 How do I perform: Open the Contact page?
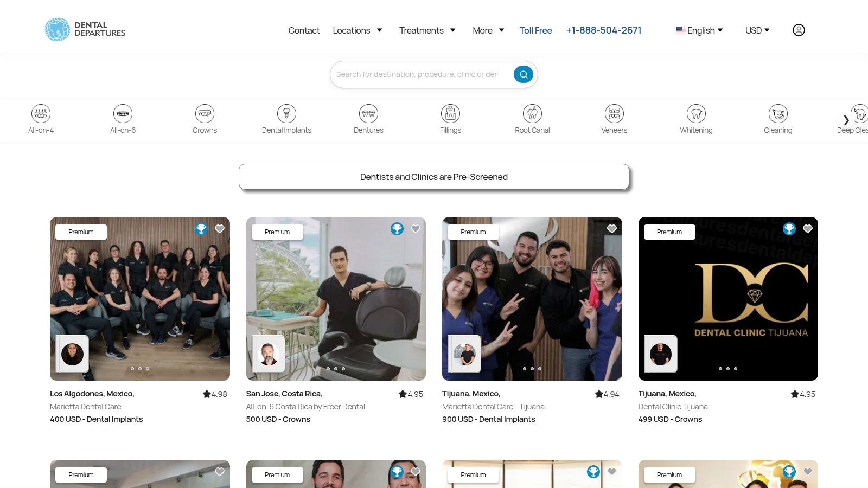(x=304, y=30)
